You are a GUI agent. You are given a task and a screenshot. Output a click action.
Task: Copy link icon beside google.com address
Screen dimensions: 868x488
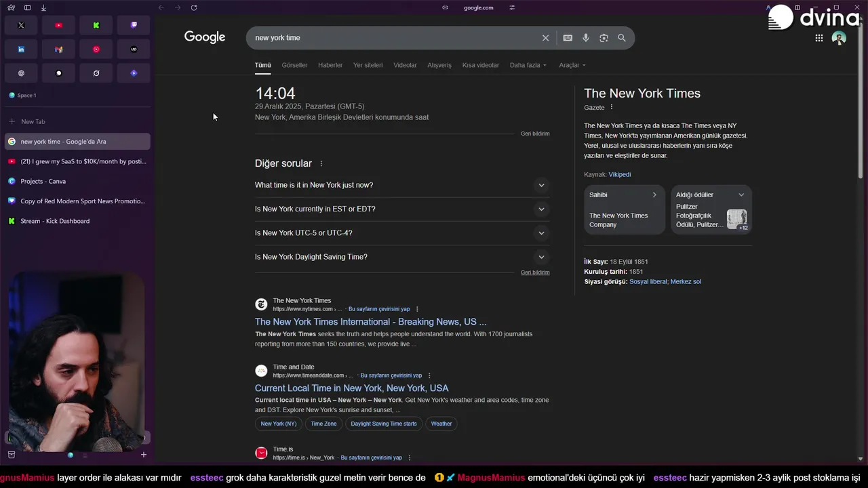coord(446,7)
